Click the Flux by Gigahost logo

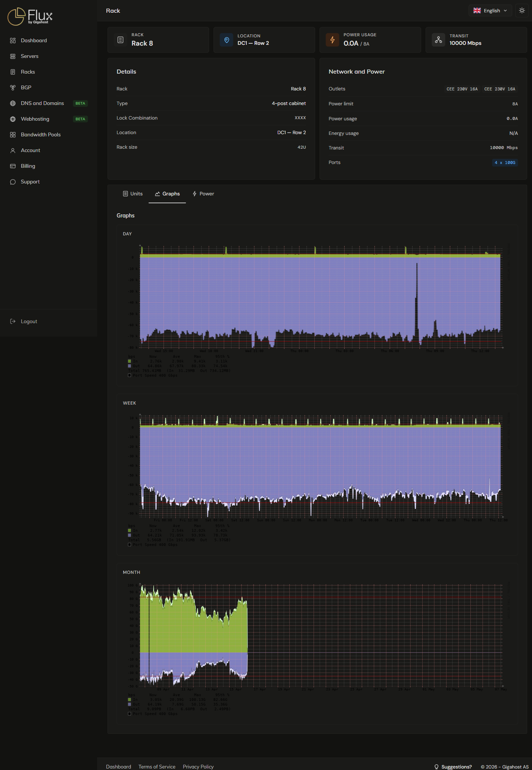point(30,16)
